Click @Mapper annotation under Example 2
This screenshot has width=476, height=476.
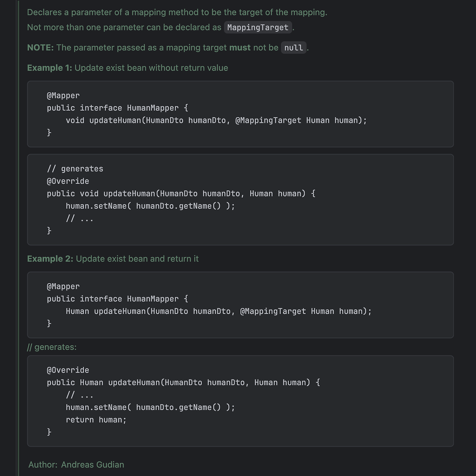[63, 286]
